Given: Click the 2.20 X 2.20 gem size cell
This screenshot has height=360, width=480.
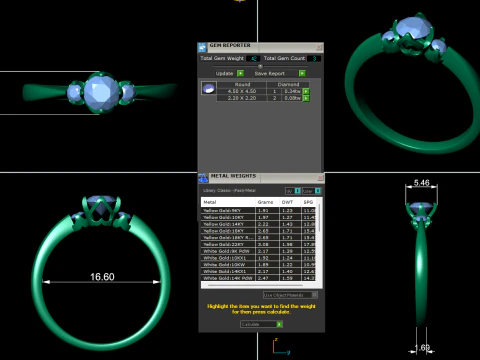Looking at the screenshot, I should (242, 98).
